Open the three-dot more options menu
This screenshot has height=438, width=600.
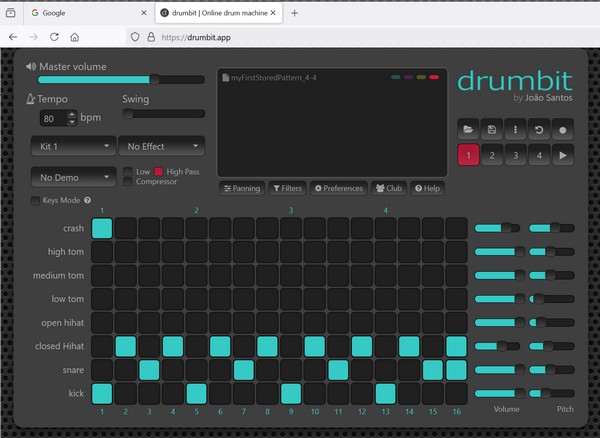[x=515, y=129]
